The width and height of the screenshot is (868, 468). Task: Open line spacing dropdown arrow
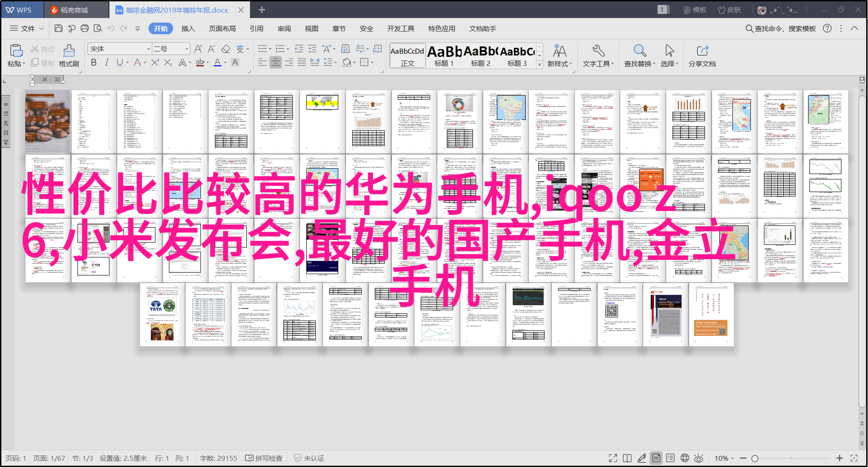click(336, 63)
